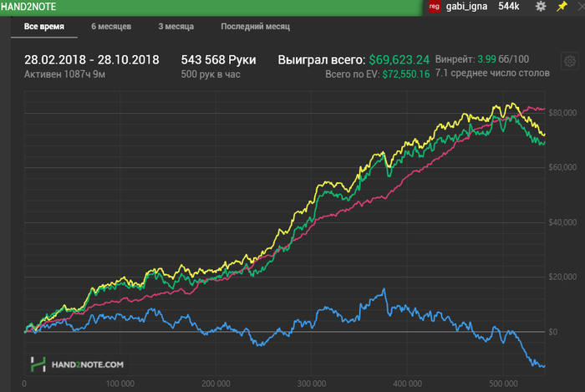Pin the window with yellow pin icon
The height and width of the screenshot is (392, 585).
[x=562, y=7]
